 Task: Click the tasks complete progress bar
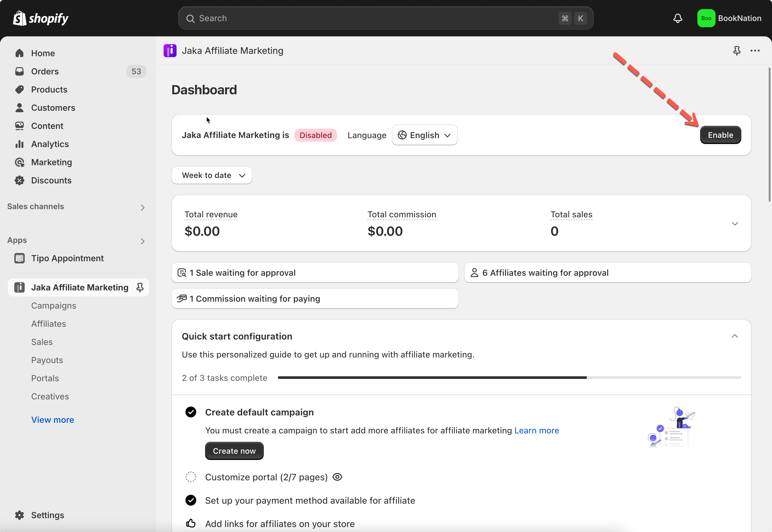(x=509, y=378)
